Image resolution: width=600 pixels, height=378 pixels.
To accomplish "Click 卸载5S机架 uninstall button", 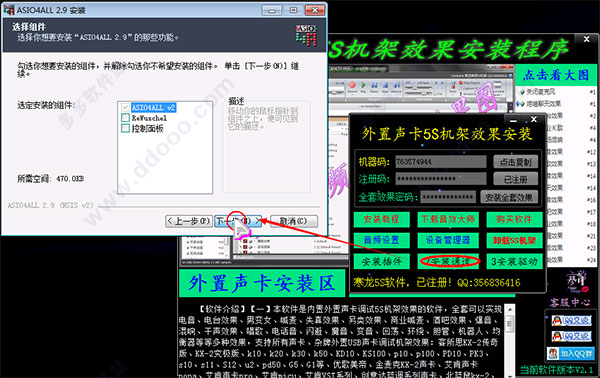I will pyautogui.click(x=514, y=240).
